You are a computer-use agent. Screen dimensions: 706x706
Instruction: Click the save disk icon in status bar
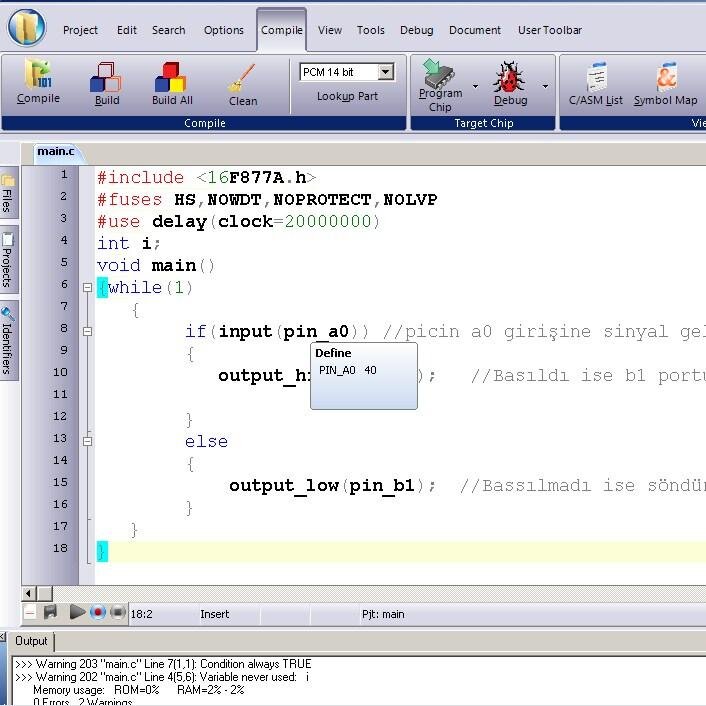click(x=50, y=612)
